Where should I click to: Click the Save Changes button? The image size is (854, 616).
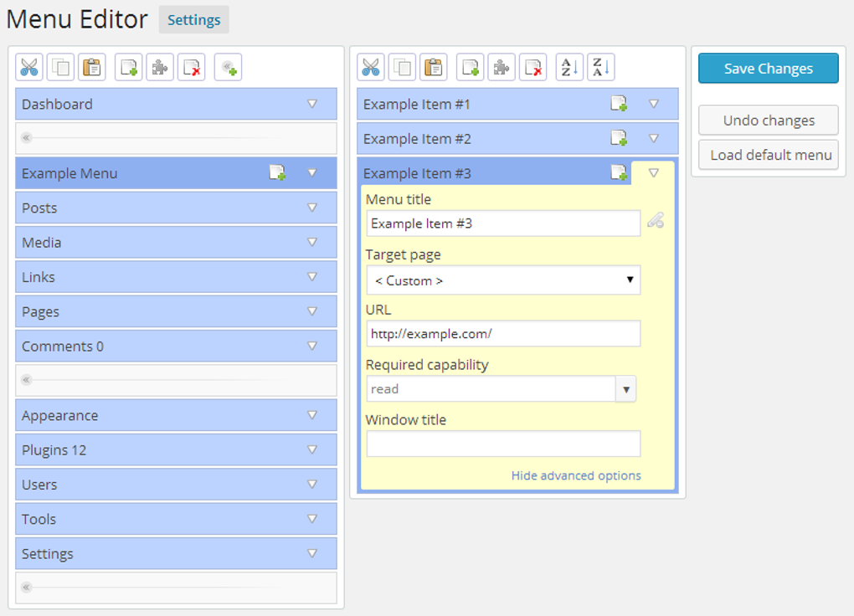click(767, 69)
